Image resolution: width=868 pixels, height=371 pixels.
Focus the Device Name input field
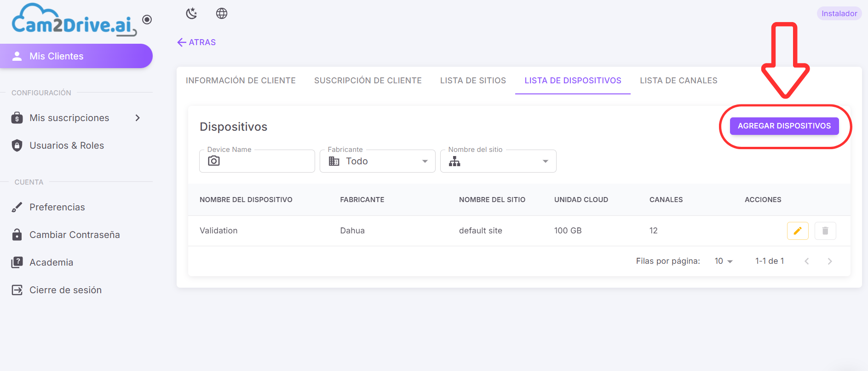click(x=257, y=161)
